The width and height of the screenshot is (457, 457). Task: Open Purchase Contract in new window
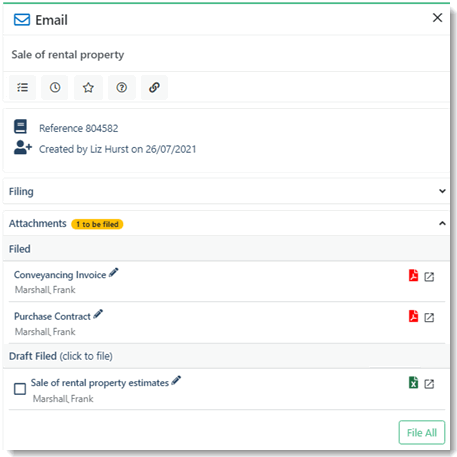429,318
